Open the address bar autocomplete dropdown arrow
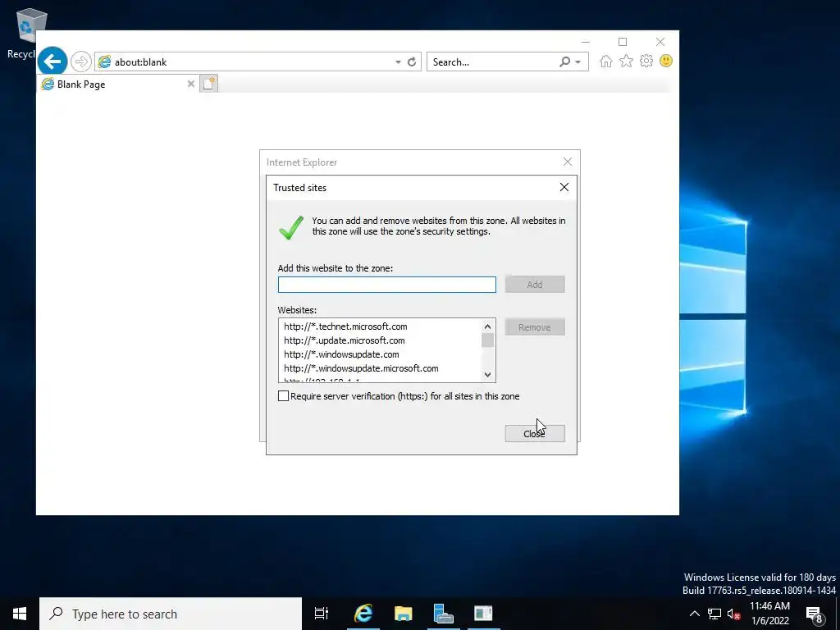Screen dimensions: 840x630 398,62
